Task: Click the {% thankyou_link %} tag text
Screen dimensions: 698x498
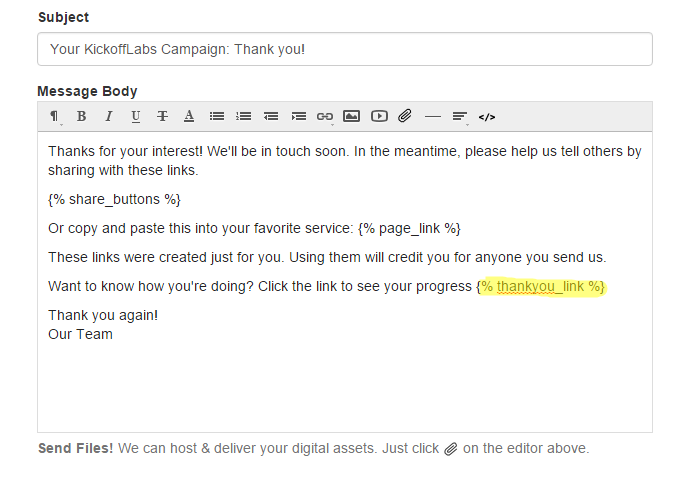Action: pos(541,286)
